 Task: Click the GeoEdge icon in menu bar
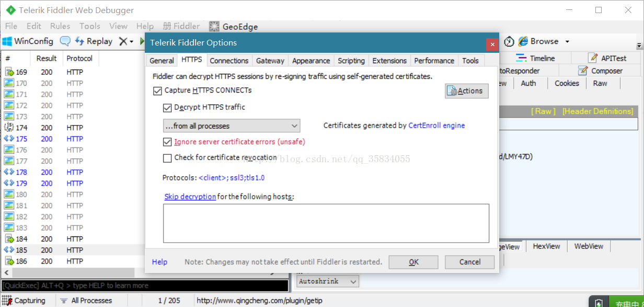click(x=214, y=26)
